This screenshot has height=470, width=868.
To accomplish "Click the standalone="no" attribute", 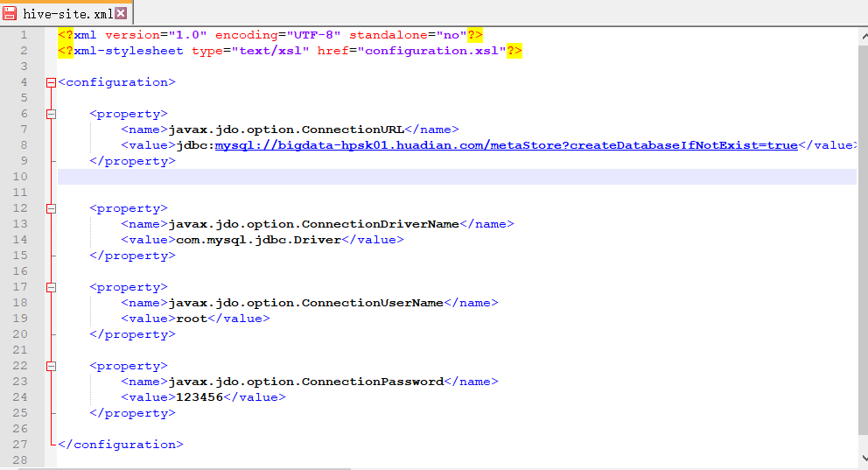I will 408,35.
